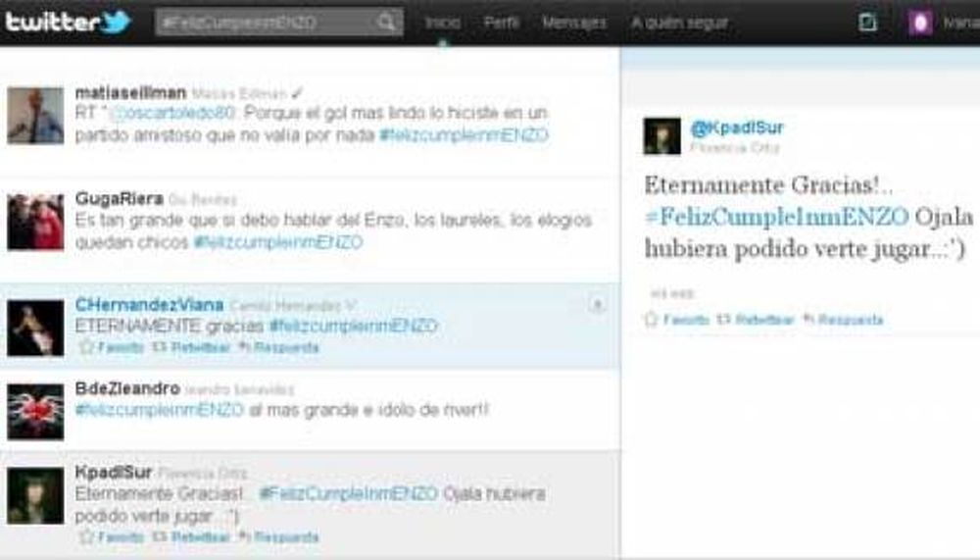Click hashtag in BdeZleandro tweet

159,410
